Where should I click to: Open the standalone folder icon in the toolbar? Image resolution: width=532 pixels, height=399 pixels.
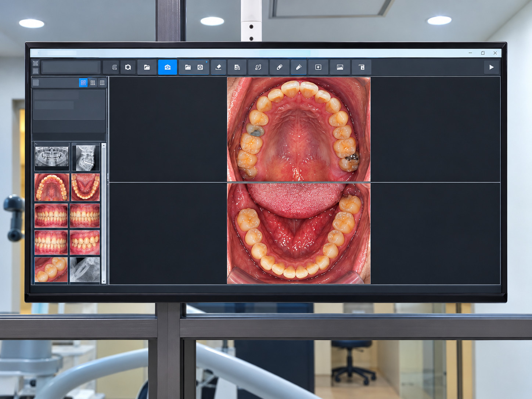(147, 67)
